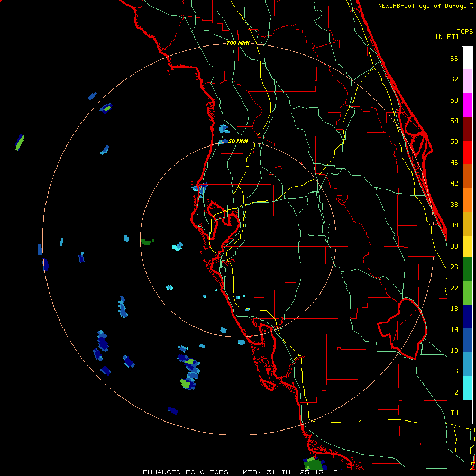The image size is (476, 476).
Task: Select the navy blue legend swatch
Action: 467,317
